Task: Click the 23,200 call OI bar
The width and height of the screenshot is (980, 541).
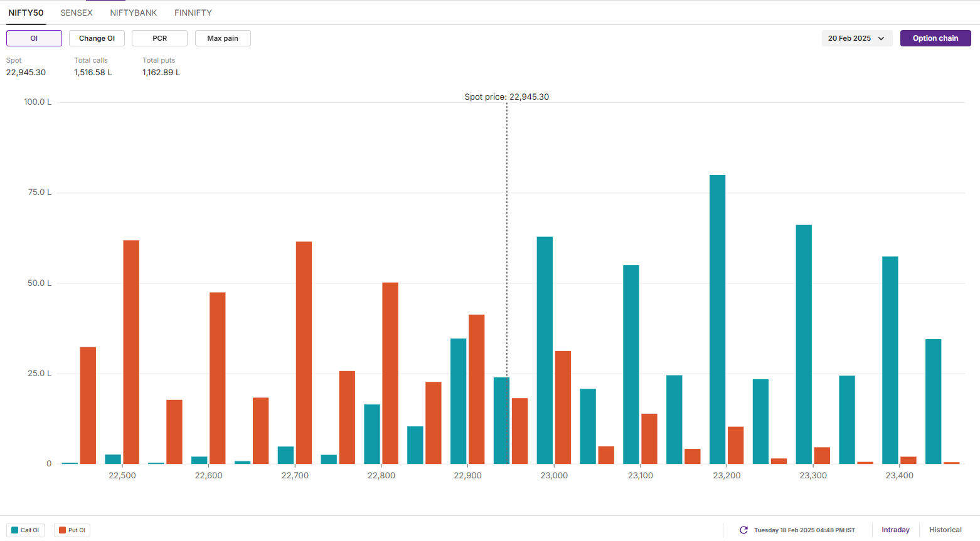Action: point(718,320)
